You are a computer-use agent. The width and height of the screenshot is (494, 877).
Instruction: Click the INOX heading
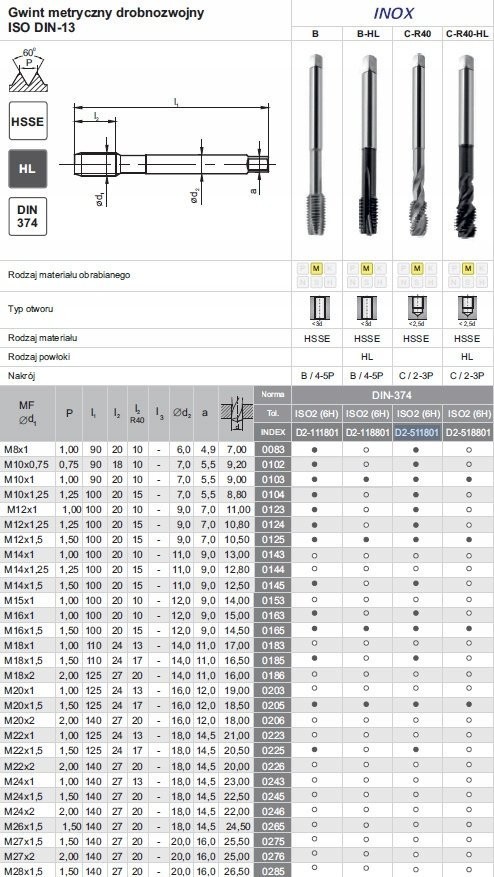pyautogui.click(x=393, y=13)
